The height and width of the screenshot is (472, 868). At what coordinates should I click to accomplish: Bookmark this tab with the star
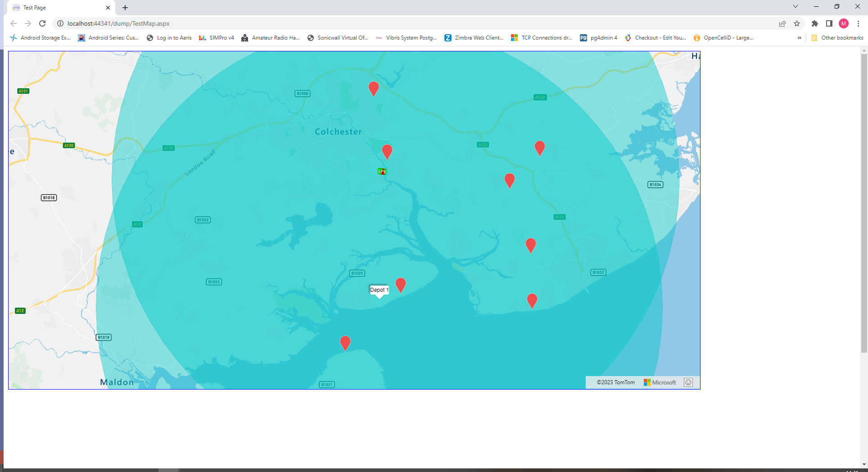(x=797, y=23)
